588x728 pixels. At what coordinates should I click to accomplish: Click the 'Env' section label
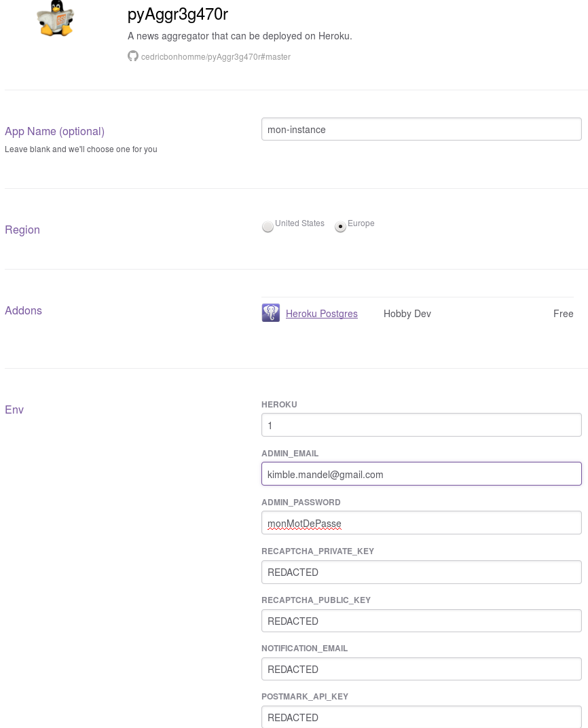[14, 409]
